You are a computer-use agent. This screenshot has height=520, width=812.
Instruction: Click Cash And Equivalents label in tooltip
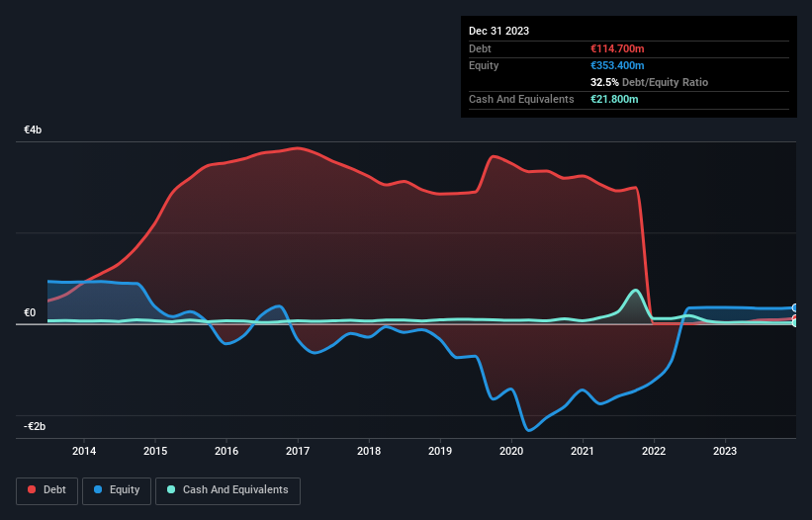coord(521,99)
